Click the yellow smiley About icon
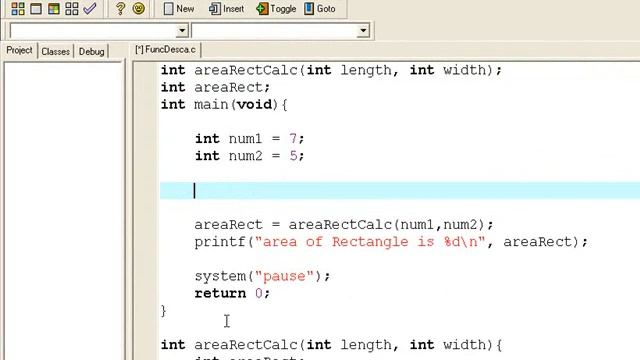The width and height of the screenshot is (640, 360). pos(139,9)
